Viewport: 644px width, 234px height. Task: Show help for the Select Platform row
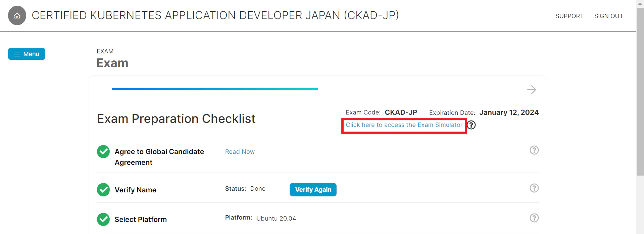[534, 218]
